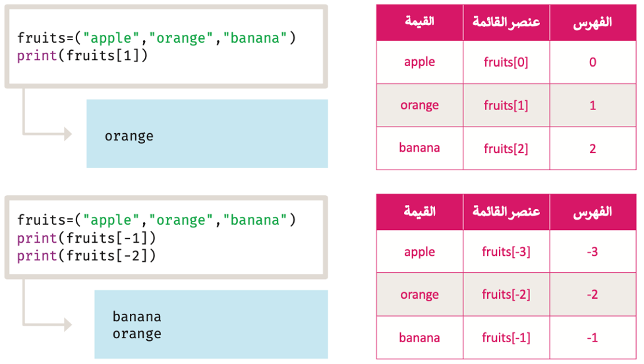This screenshot has height=364, width=644.
Task: Click the index 0 cell
Action: point(593,63)
